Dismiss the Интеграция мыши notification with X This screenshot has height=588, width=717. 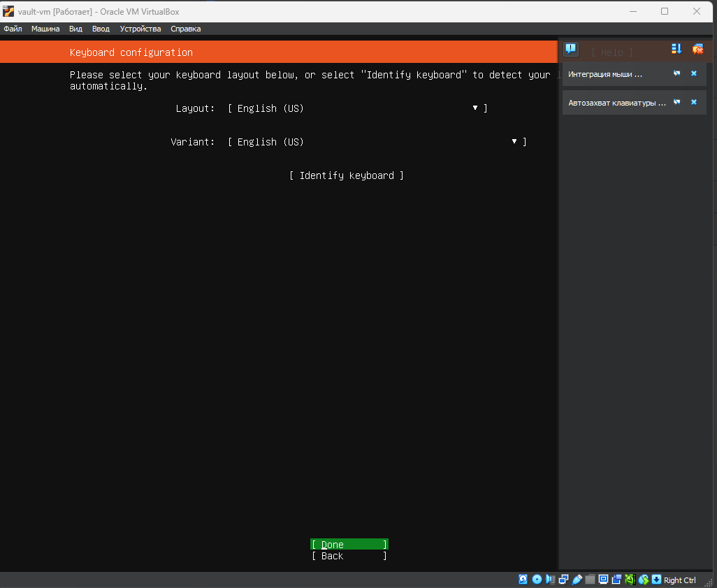(x=694, y=73)
